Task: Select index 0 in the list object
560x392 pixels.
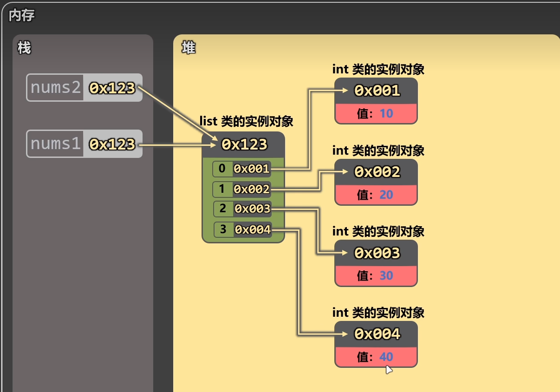Action: click(x=222, y=169)
